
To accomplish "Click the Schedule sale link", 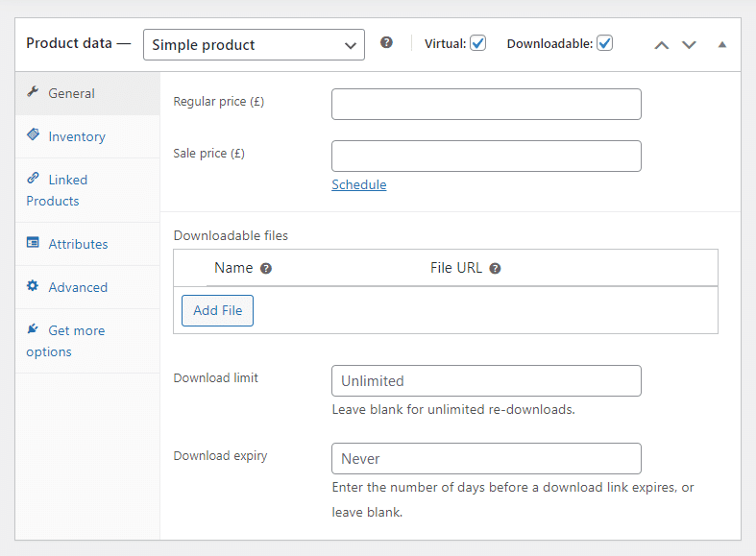I will pos(359,185).
